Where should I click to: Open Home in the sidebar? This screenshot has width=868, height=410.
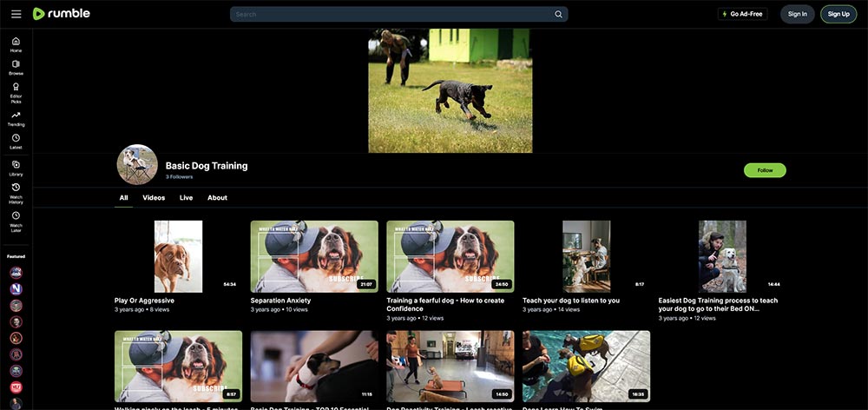(16, 44)
